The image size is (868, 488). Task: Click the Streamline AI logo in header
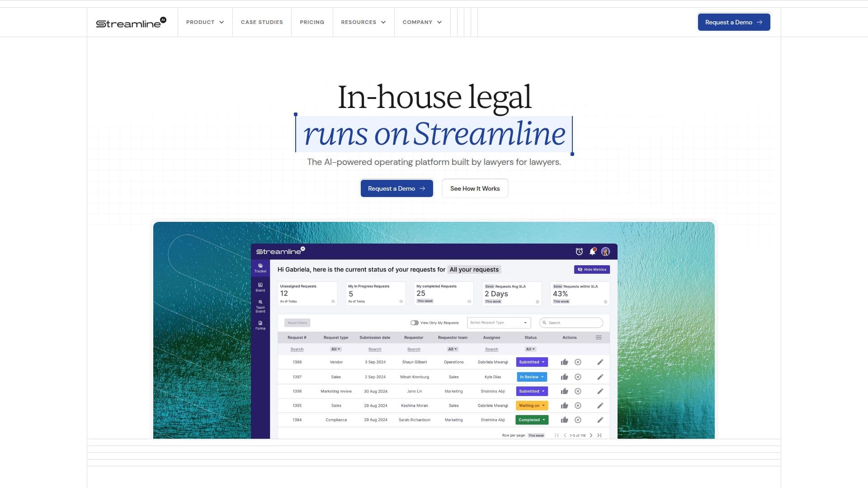point(131,23)
